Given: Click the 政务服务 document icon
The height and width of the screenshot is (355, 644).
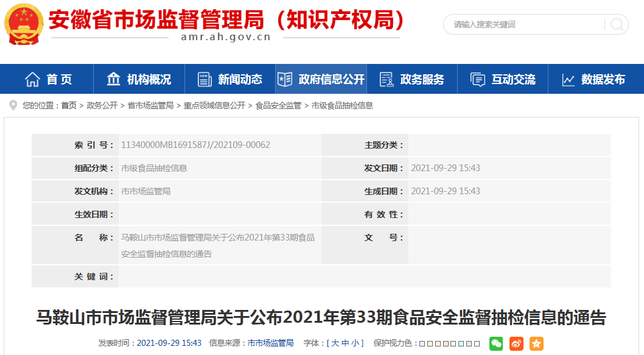Looking at the screenshot, I should pos(386,79).
